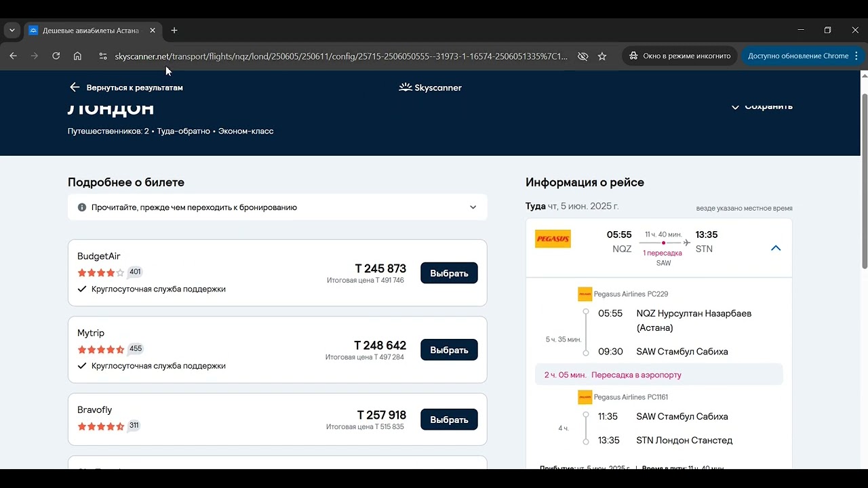
Task: Bookmark this page with star icon
Action: (602, 56)
